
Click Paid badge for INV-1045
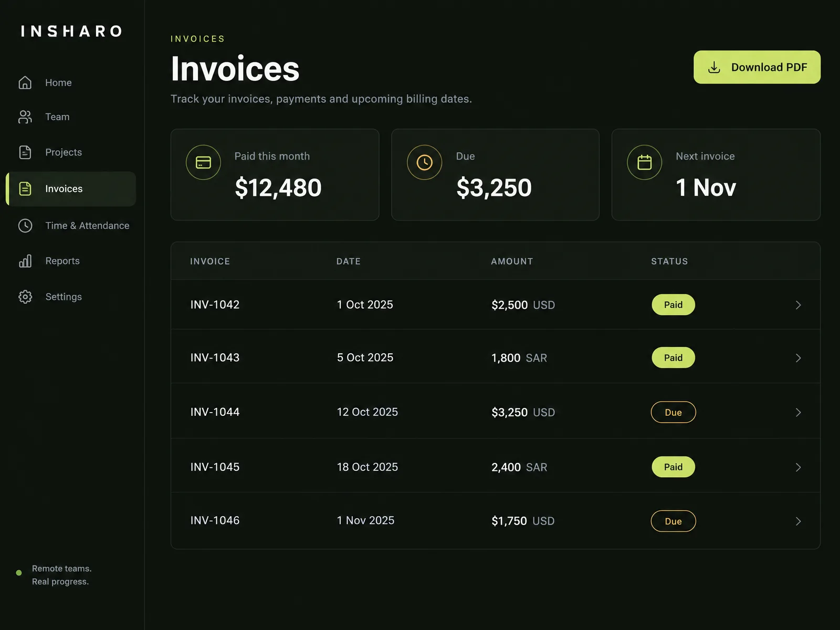[x=673, y=467]
